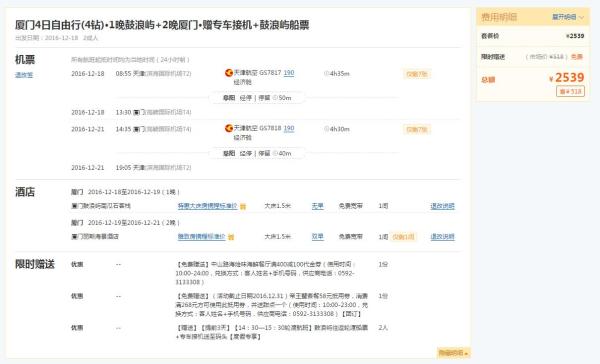
Task: Click the orange only-1-room-left badge on the second hotel row
Action: click(404, 237)
